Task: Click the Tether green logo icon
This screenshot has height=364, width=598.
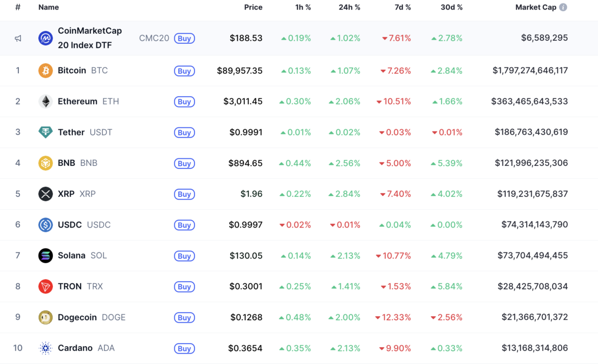Action: 45,132
